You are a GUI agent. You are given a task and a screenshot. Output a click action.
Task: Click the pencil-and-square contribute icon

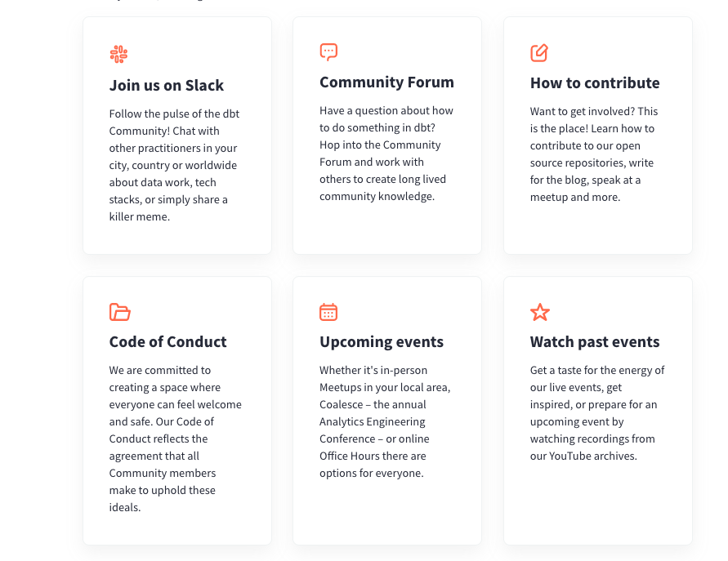538,52
